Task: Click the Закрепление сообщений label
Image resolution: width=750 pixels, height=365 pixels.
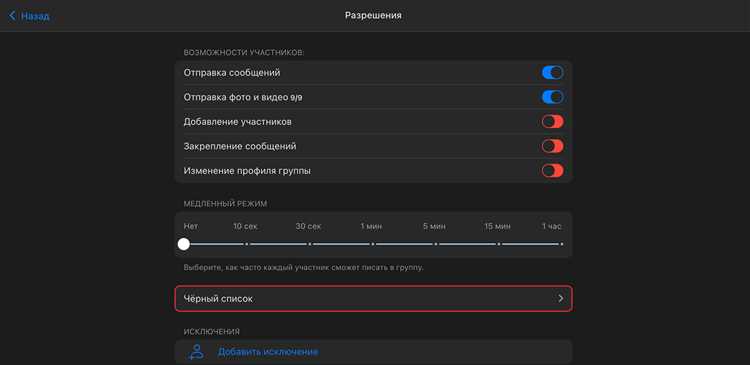Action: (x=240, y=146)
